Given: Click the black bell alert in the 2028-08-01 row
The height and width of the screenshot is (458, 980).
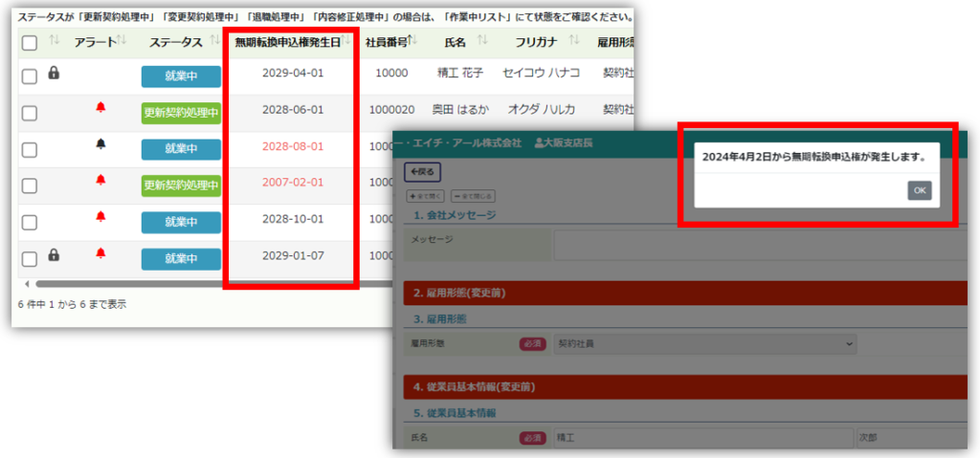Looking at the screenshot, I should pos(100,144).
